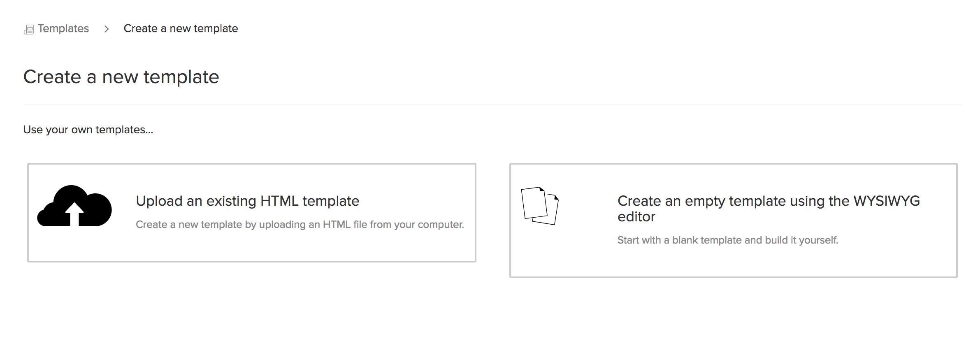Click the Use your own templates label
The width and height of the screenshot is (980, 353).
click(88, 130)
